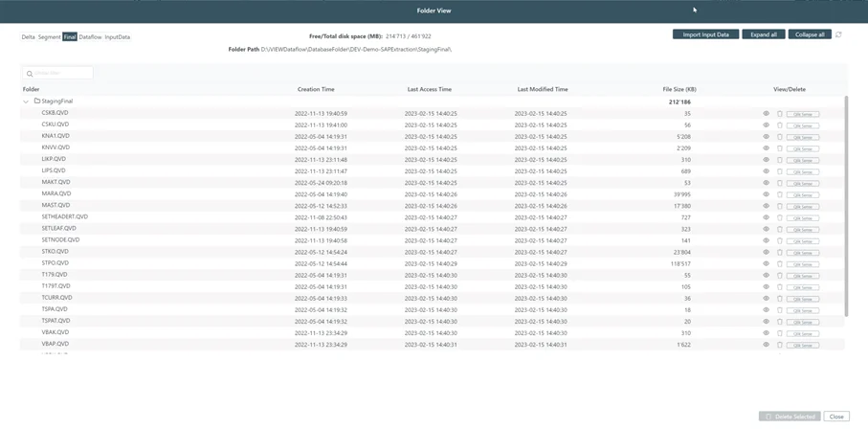This screenshot has width=868, height=429.
Task: Click the trash icon for TCURR.QVD
Action: (780, 299)
